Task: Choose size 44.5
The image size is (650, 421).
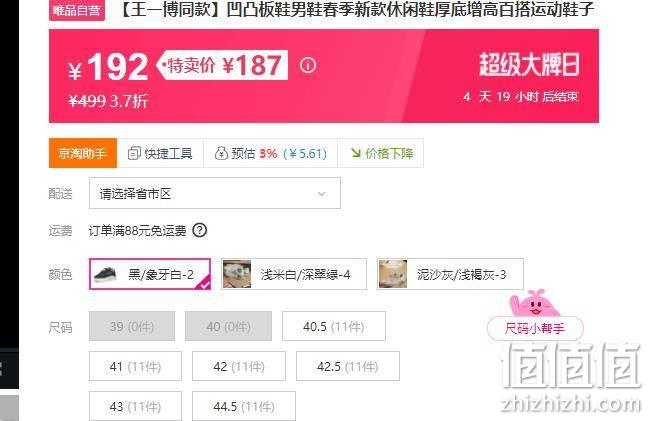Action: pos(244,406)
